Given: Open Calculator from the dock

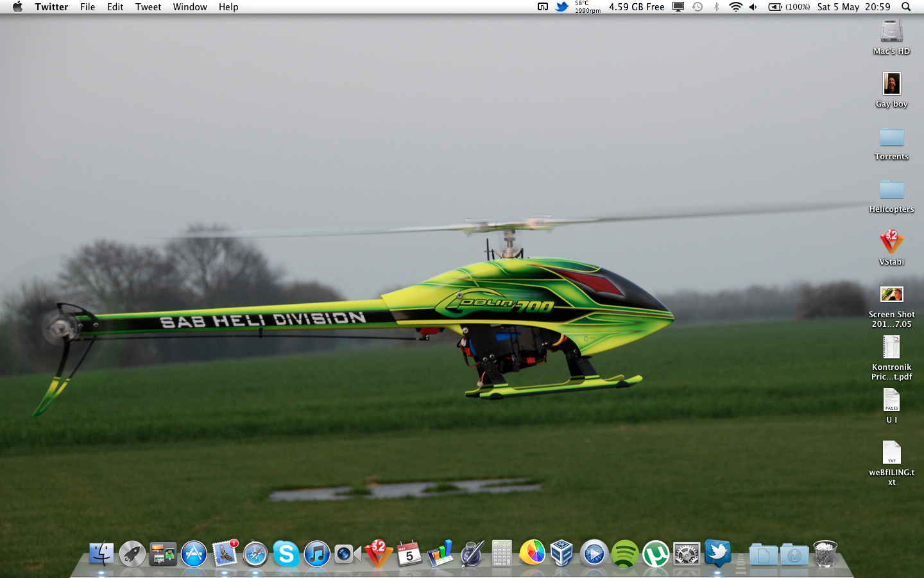Looking at the screenshot, I should (x=502, y=554).
